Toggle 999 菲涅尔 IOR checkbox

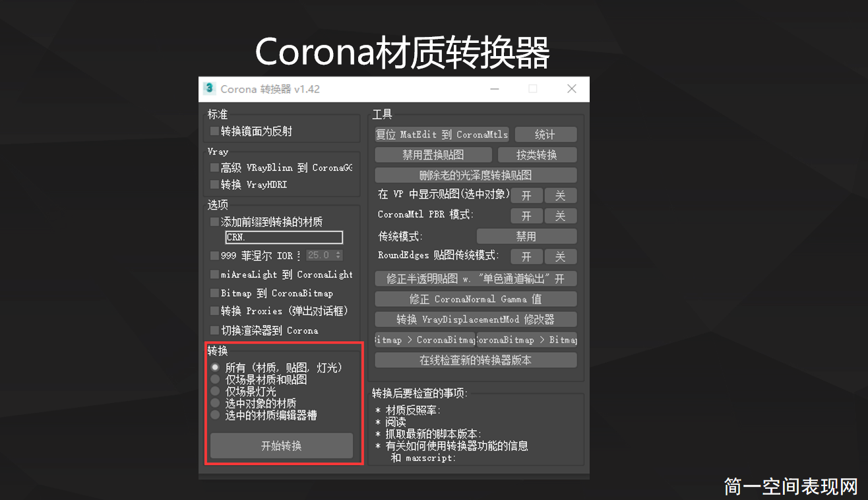click(x=214, y=255)
